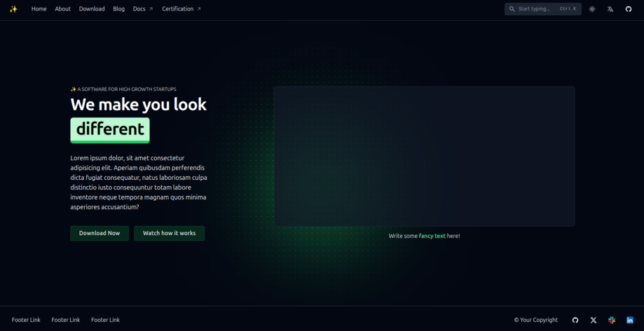Toggle the light/dark theme sun icon

tap(592, 9)
